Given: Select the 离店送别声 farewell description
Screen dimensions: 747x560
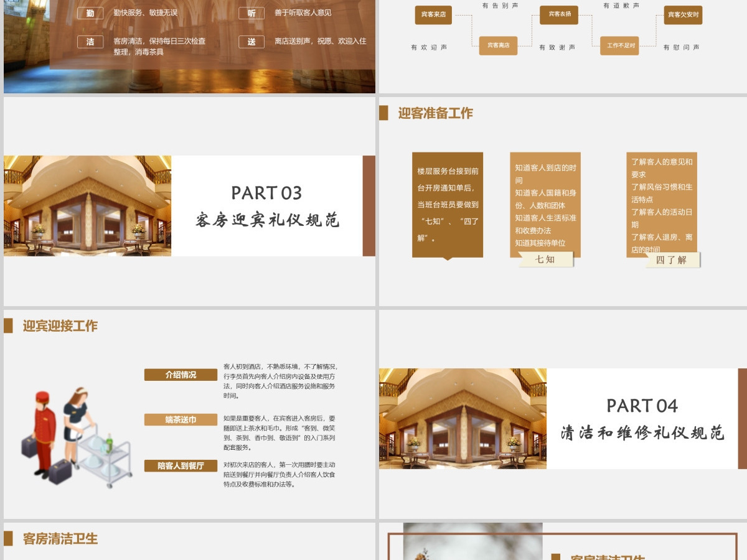Looking at the screenshot, I should click(320, 42).
